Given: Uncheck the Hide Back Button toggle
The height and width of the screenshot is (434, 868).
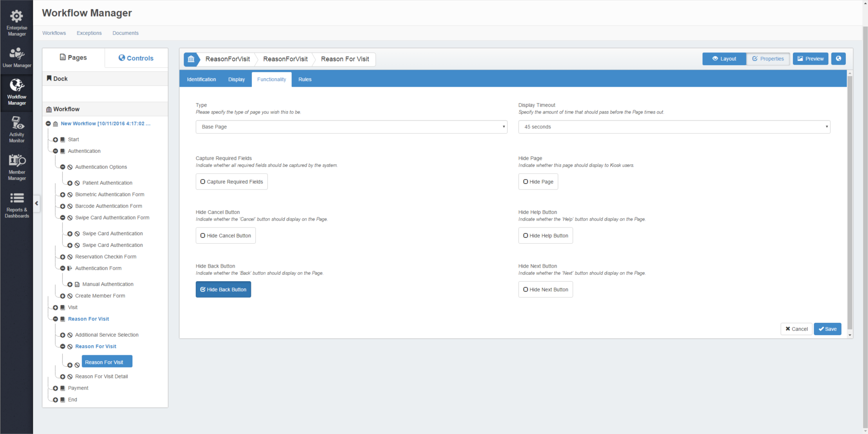Looking at the screenshot, I should coord(223,290).
